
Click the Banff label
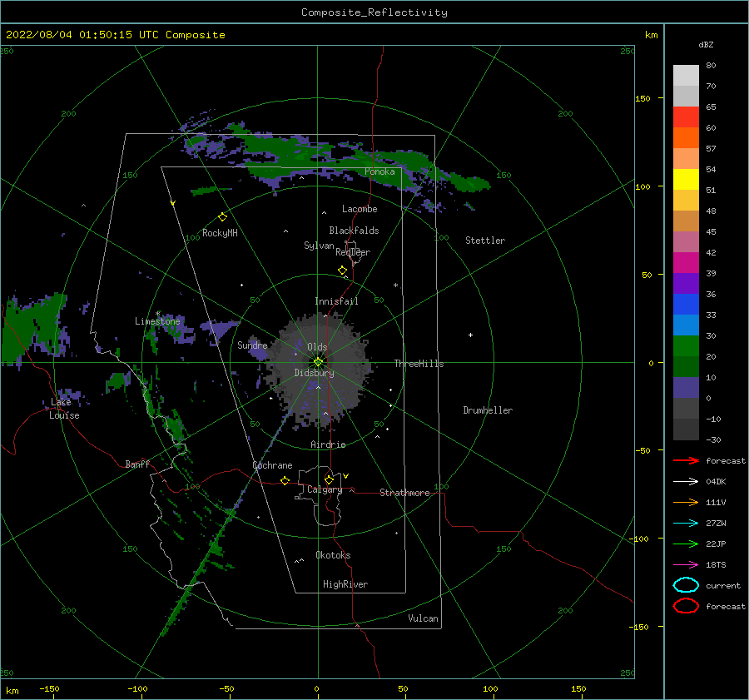pyautogui.click(x=137, y=464)
